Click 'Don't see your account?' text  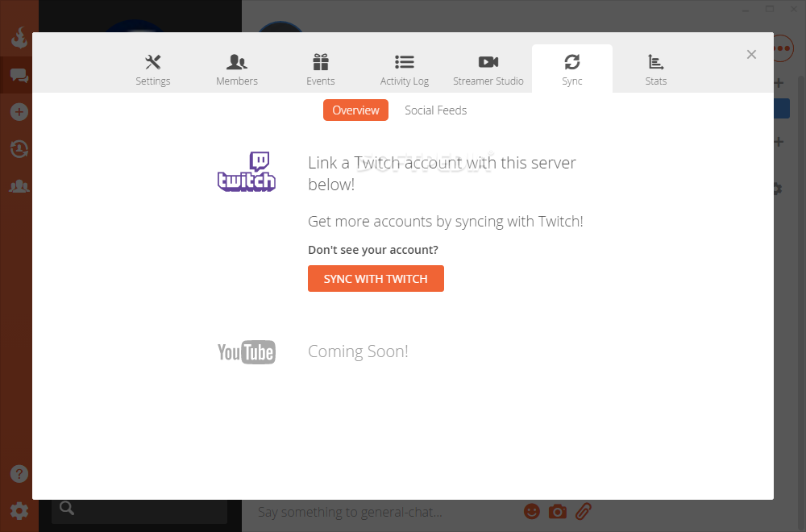373,250
